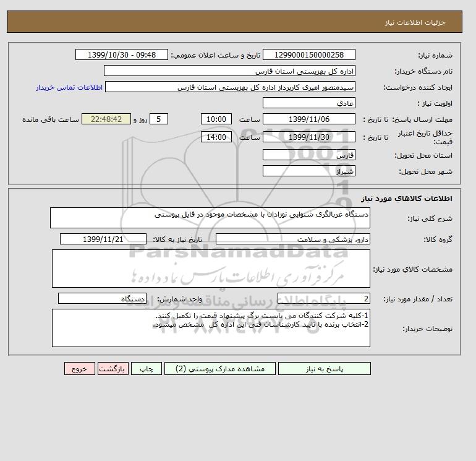Image resolution: width=476 pixels, height=461 pixels.
Task: Click the ایجاد کننده درخواست label
Action: [x=418, y=87]
